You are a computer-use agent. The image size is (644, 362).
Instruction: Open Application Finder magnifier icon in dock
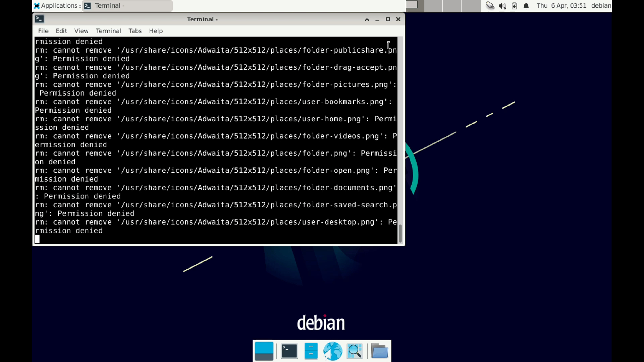355,351
